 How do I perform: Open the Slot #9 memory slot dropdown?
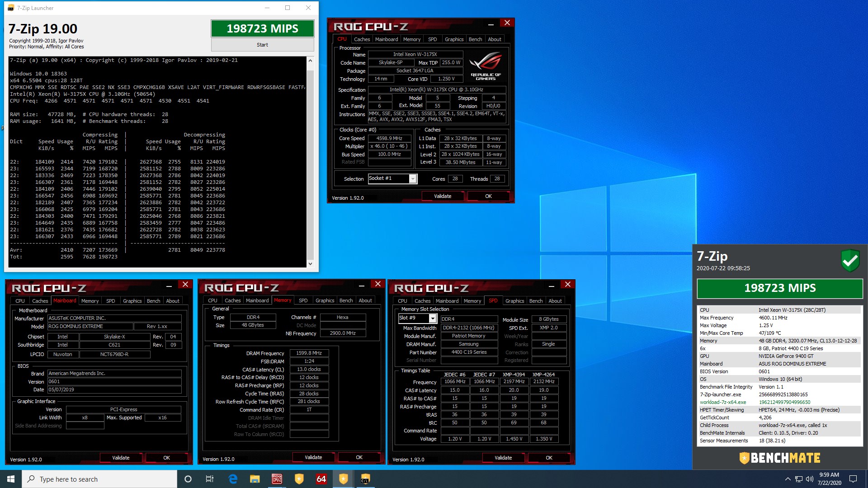click(433, 319)
